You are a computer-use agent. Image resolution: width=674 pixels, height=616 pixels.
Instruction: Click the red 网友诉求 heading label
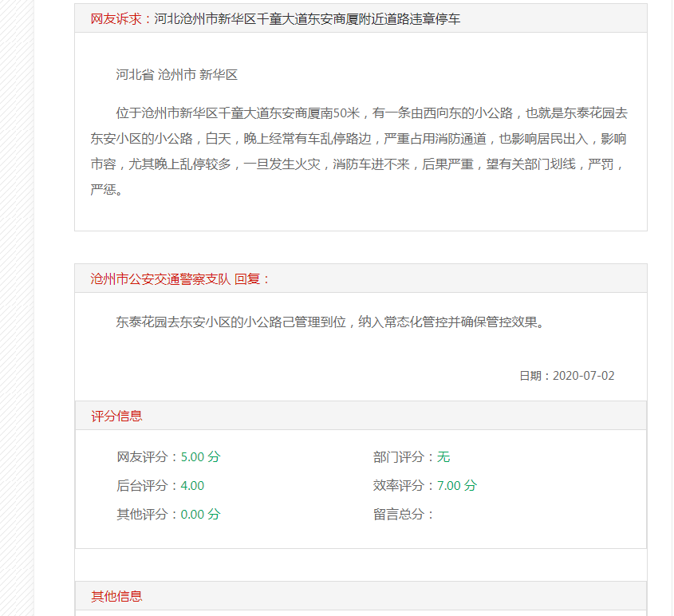tap(116, 18)
